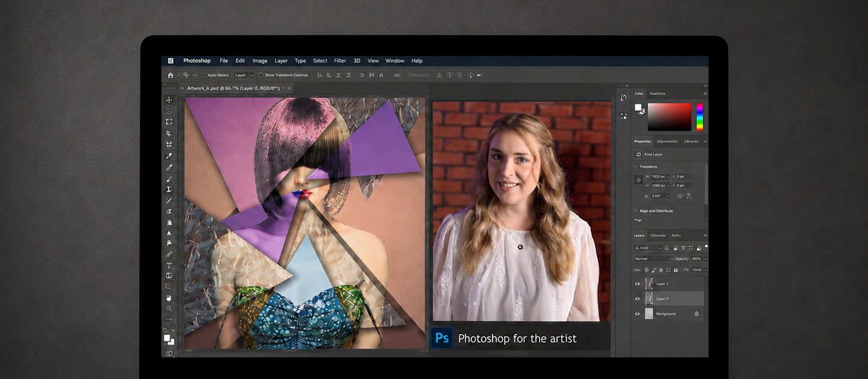Open the Help menu
The image size is (868, 379).
coord(417,61)
